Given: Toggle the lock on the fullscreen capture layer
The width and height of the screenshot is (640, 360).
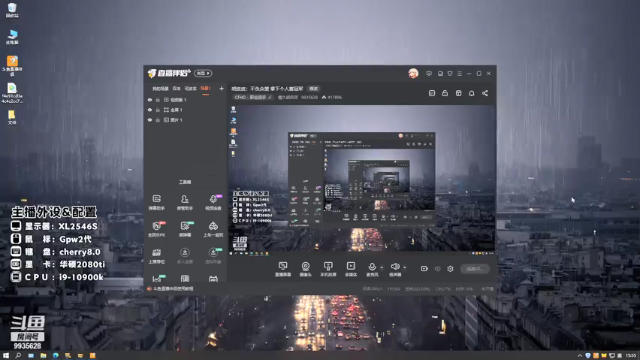Looking at the screenshot, I should [x=158, y=110].
